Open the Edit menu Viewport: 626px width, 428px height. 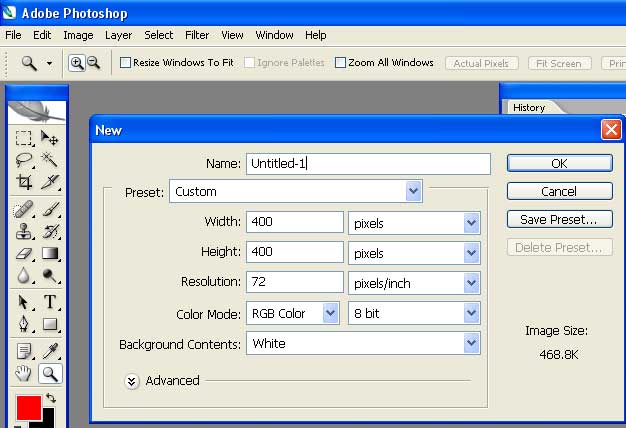pyautogui.click(x=42, y=35)
